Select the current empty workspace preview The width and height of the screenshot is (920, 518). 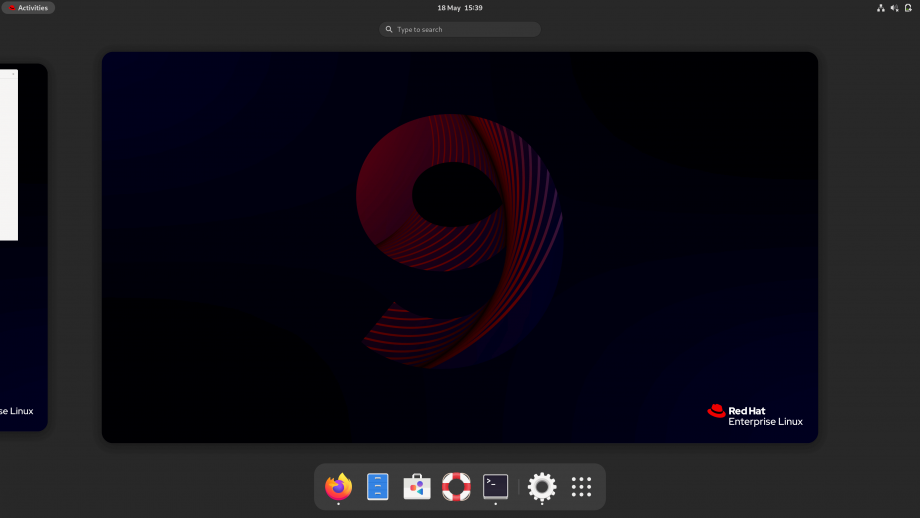pos(460,247)
